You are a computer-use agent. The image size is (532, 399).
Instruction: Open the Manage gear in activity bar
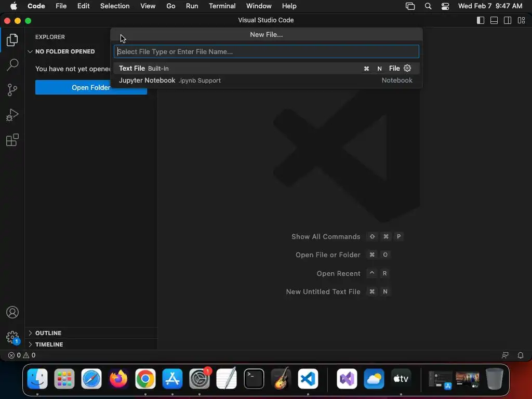pyautogui.click(x=12, y=337)
